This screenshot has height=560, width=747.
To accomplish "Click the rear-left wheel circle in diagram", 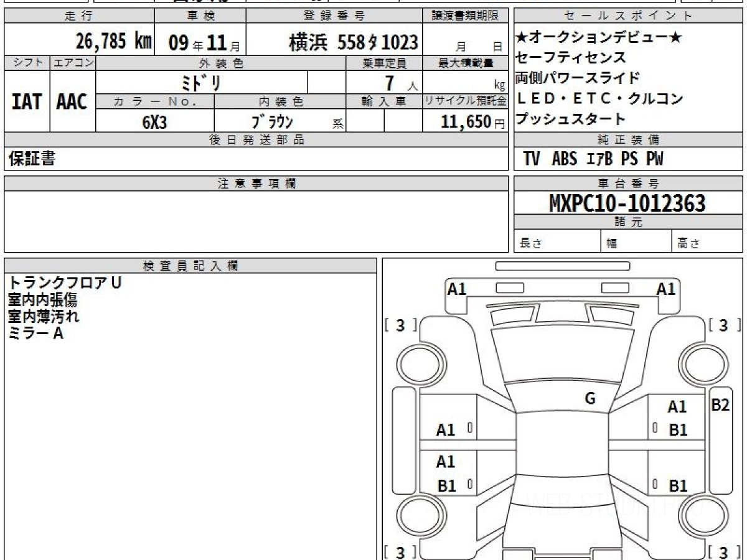I will [416, 516].
